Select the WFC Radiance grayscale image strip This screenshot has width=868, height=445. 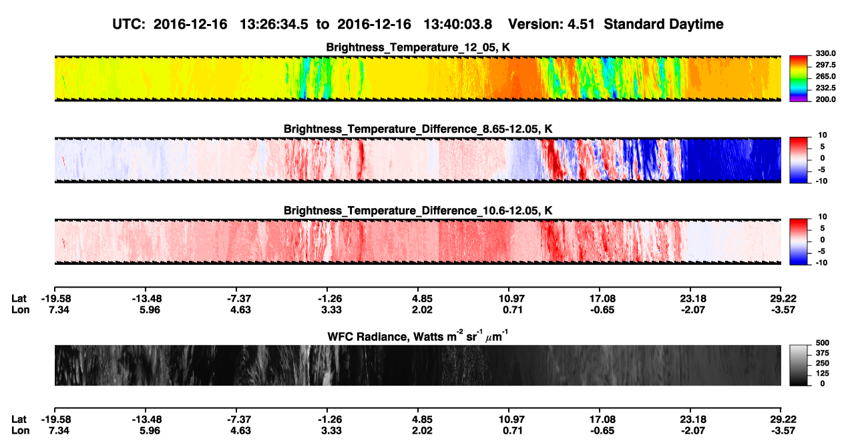click(417, 365)
